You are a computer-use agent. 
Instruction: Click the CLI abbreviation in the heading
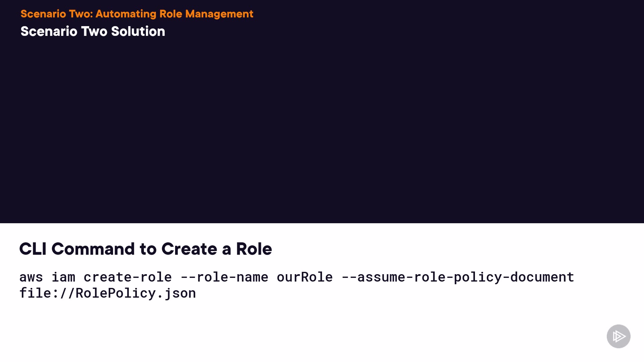pyautogui.click(x=33, y=249)
